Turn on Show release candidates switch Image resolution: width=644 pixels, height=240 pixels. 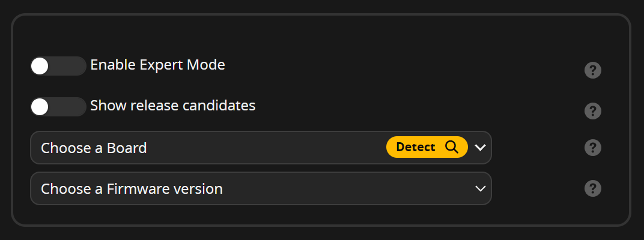click(58, 107)
